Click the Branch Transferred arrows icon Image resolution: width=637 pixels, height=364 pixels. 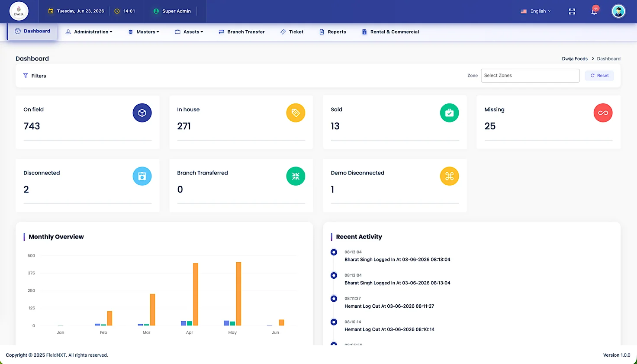[296, 176]
